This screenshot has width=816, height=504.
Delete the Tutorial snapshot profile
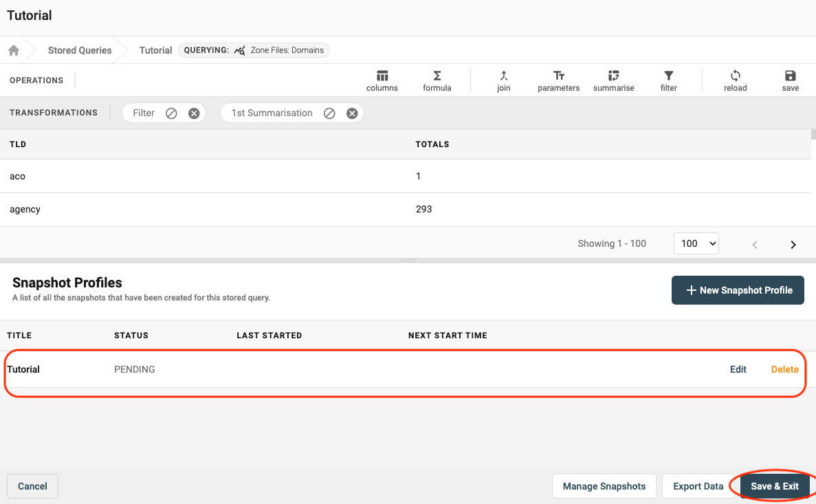[x=784, y=369]
